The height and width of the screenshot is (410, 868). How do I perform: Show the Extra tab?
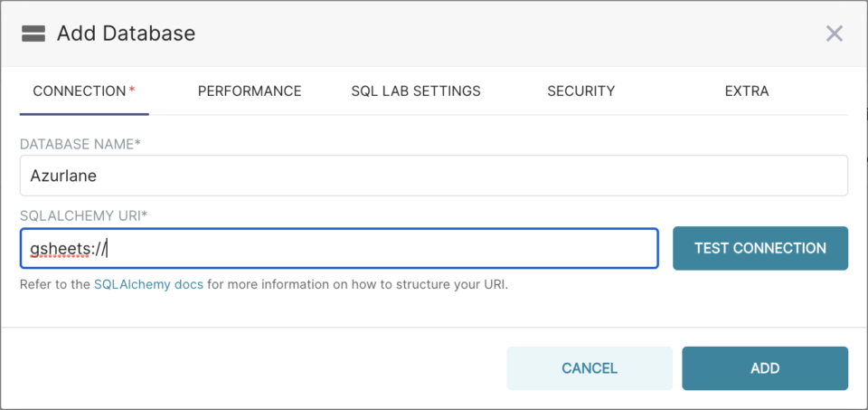click(x=747, y=91)
